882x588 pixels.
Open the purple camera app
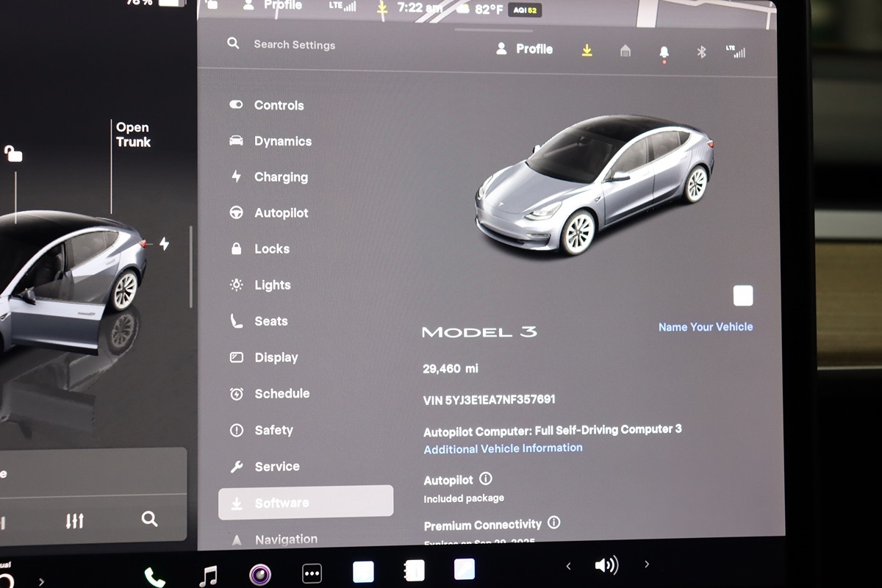[x=259, y=574]
